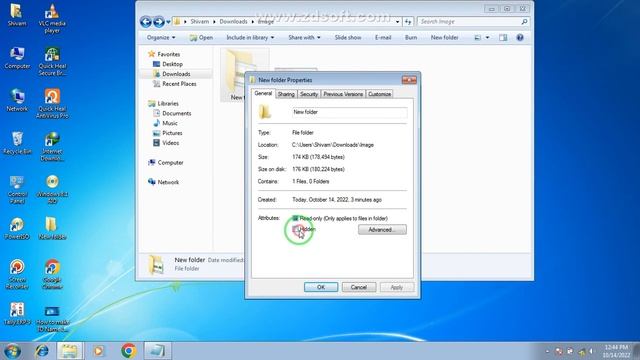Open Windows ISO disc icon on desktop
Screen dimensions: 640x360
coord(52,189)
